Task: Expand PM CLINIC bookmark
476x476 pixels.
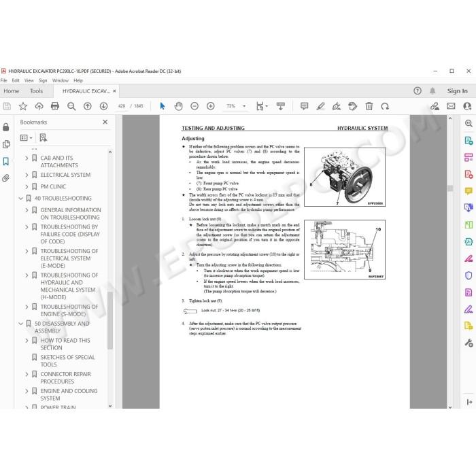Action: pos(27,187)
